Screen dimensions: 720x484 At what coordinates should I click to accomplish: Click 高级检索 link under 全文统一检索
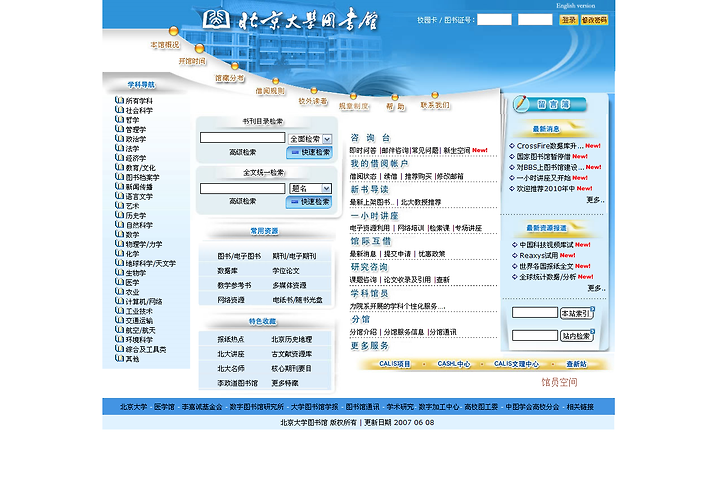coord(242,201)
